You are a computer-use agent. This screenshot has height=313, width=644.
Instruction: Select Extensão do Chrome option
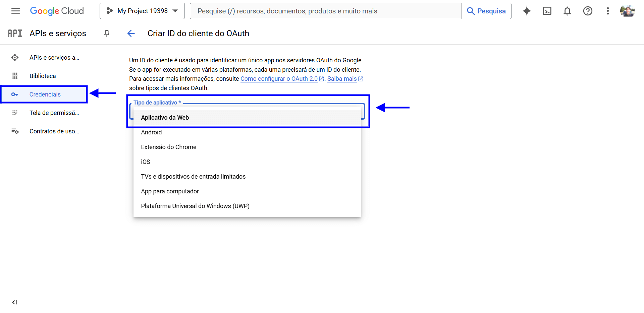coord(247,147)
